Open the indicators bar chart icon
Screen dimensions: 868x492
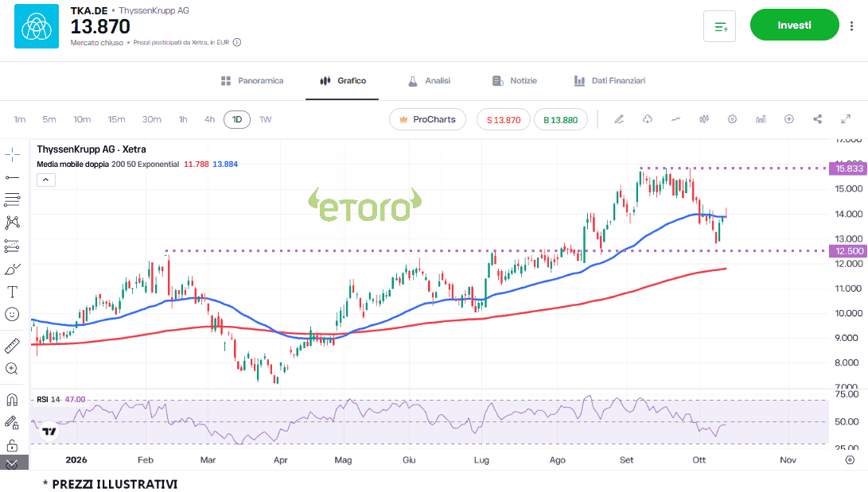(x=761, y=119)
